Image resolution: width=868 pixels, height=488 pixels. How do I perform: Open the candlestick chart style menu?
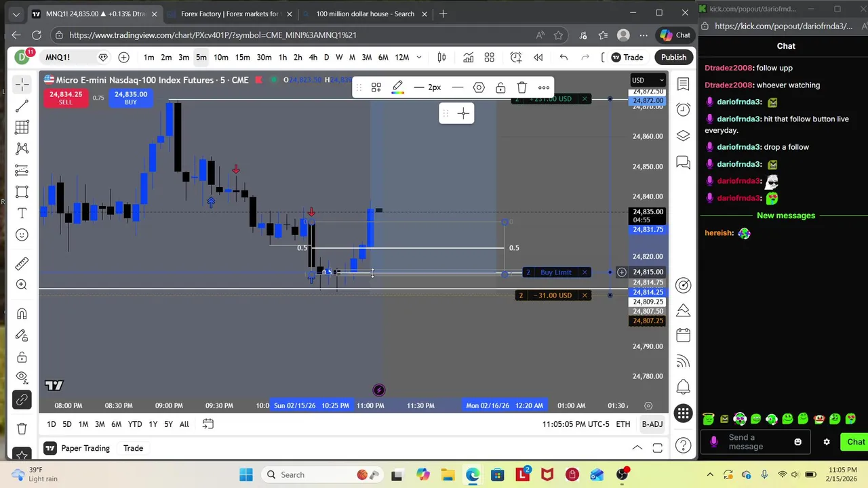tap(441, 58)
